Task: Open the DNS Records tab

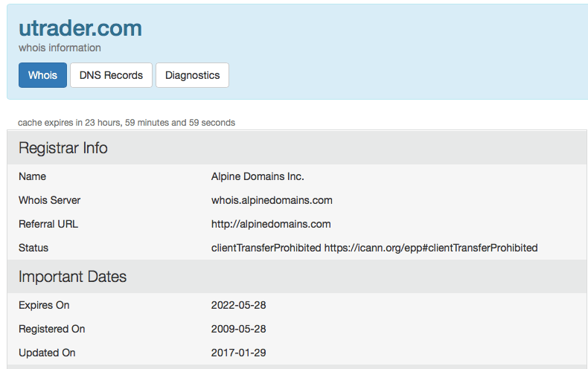Action: pyautogui.click(x=111, y=75)
